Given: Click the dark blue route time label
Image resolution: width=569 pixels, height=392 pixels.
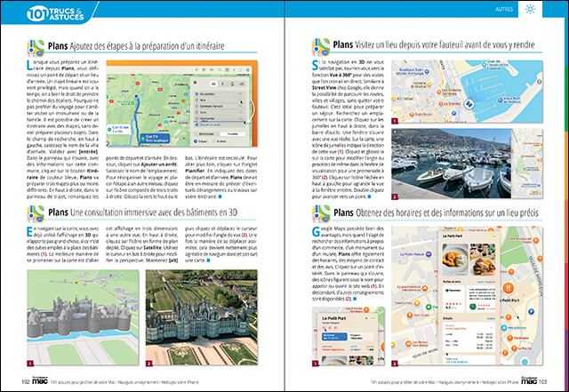Looking at the screenshot, I should point(155,139).
